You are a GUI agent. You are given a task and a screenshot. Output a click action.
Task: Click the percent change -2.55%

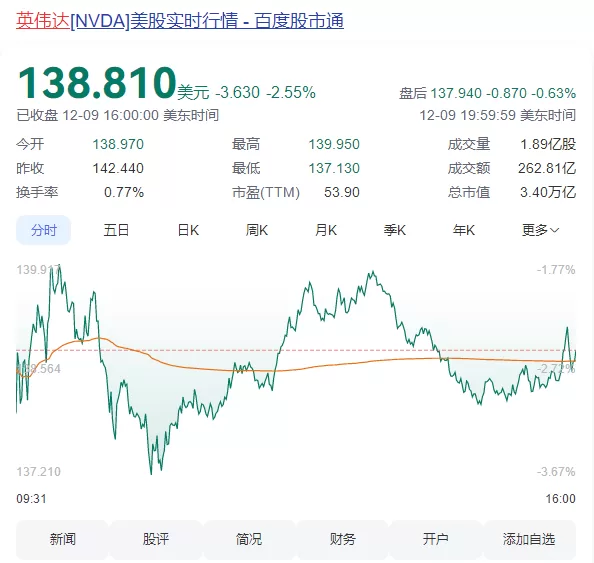click(291, 92)
